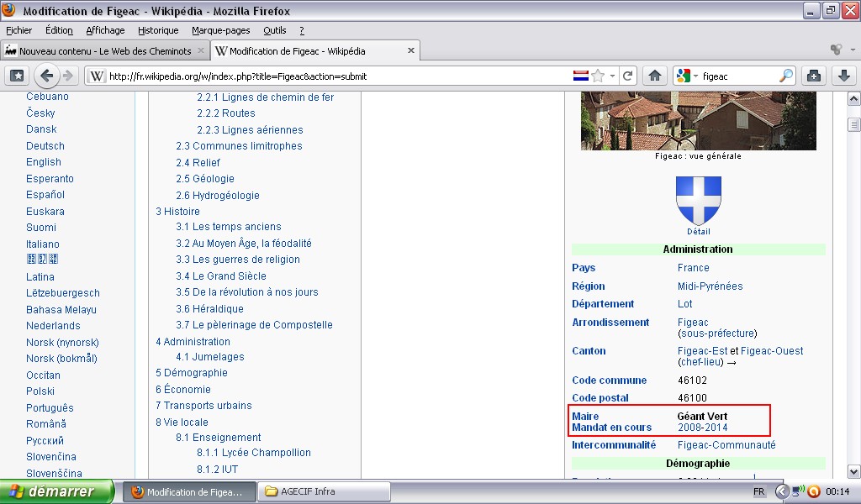Open the Midi-Pyrénées region link
Viewport: 861px width, 504px height.
coord(710,286)
